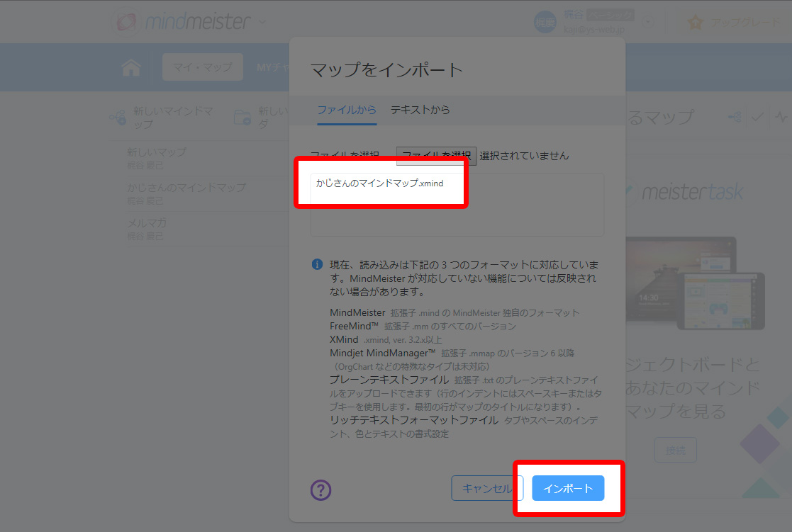Select the home icon in navigation bar

pyautogui.click(x=131, y=67)
